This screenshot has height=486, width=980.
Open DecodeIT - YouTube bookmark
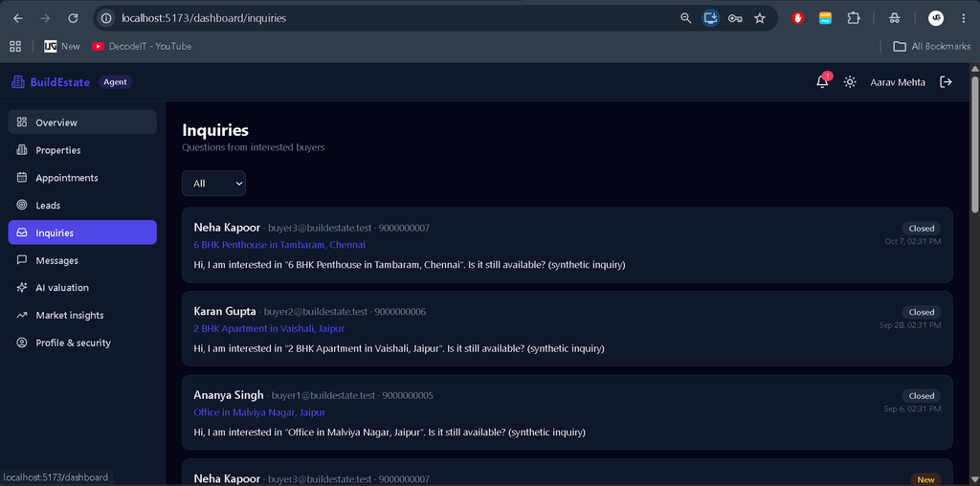click(142, 46)
